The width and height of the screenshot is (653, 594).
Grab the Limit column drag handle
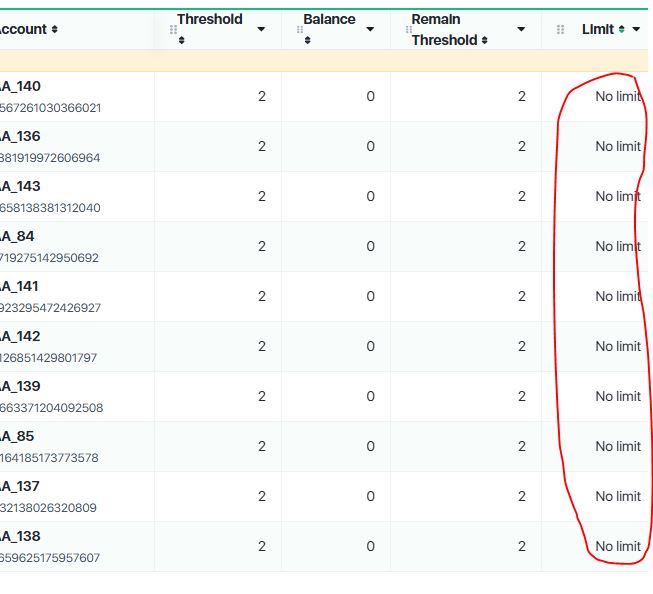561,30
